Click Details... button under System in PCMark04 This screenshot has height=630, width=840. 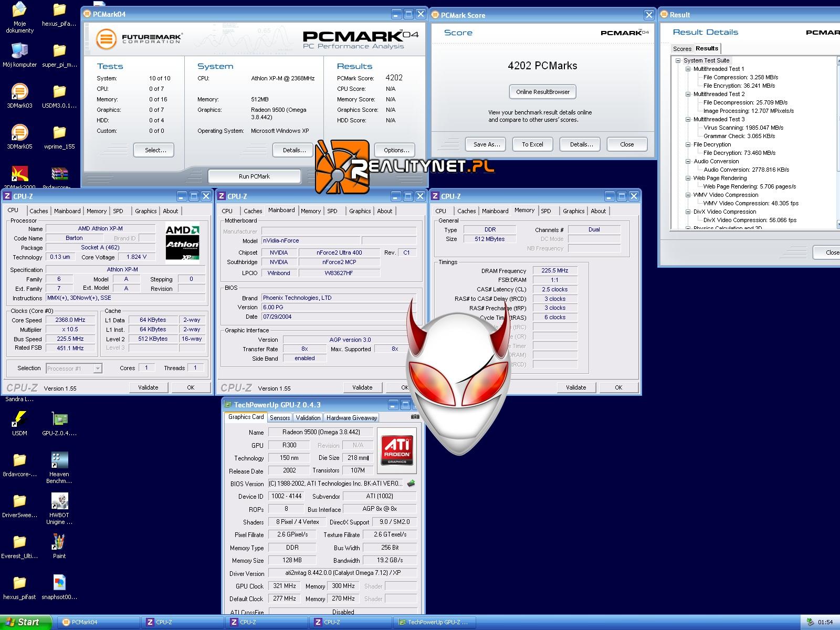click(294, 150)
